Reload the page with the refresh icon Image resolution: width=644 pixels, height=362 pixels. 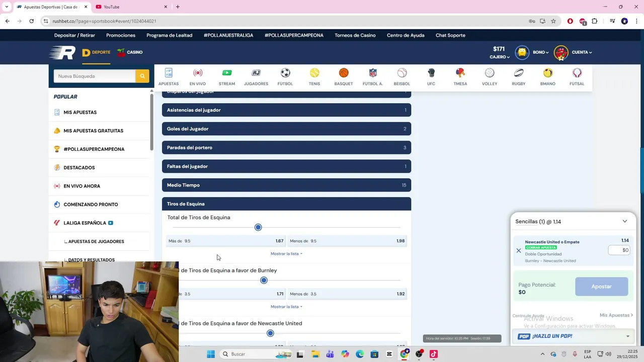point(31,21)
